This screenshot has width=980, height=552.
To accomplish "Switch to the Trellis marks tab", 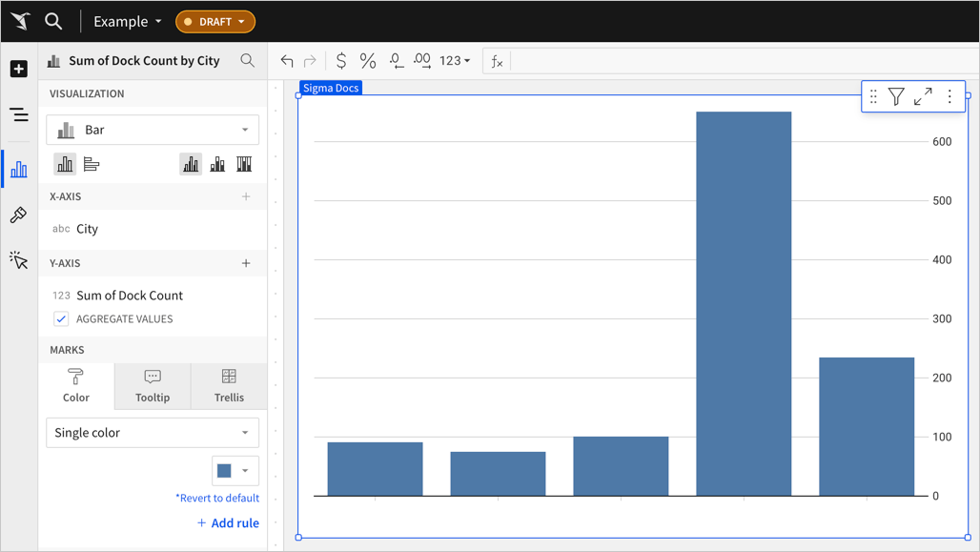I will [x=229, y=386].
